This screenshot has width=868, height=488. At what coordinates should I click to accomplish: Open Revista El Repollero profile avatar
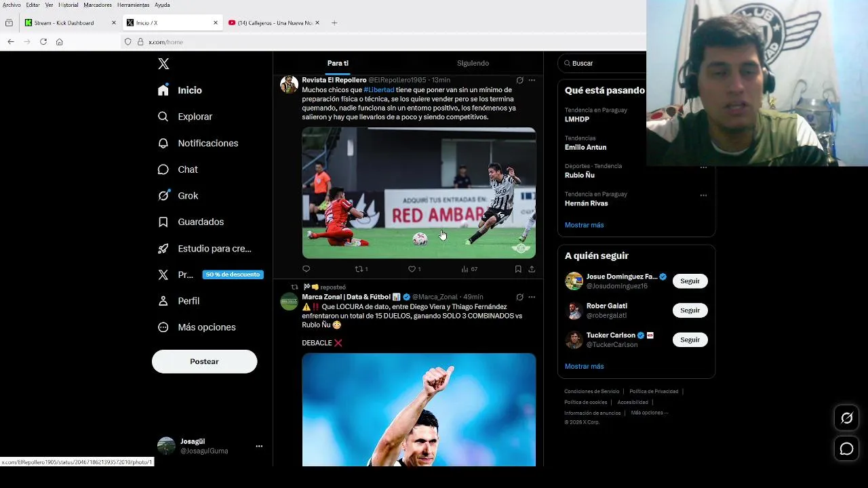click(290, 84)
